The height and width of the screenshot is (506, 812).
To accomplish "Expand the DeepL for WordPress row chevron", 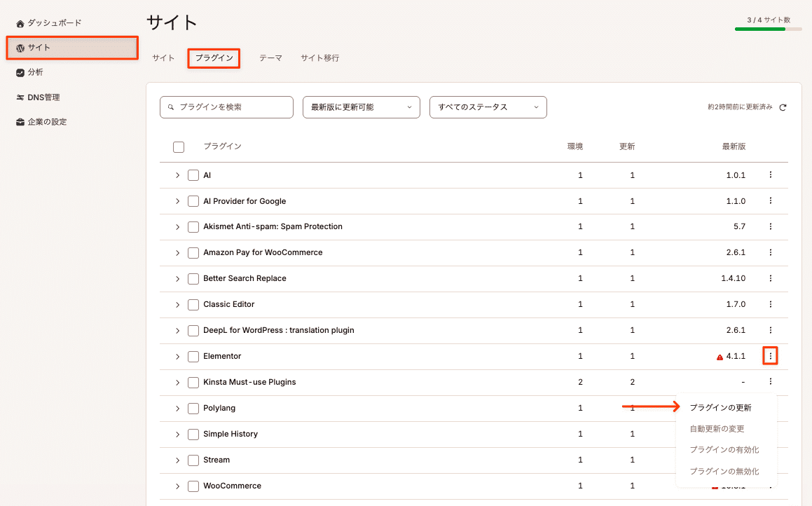I will click(x=178, y=330).
